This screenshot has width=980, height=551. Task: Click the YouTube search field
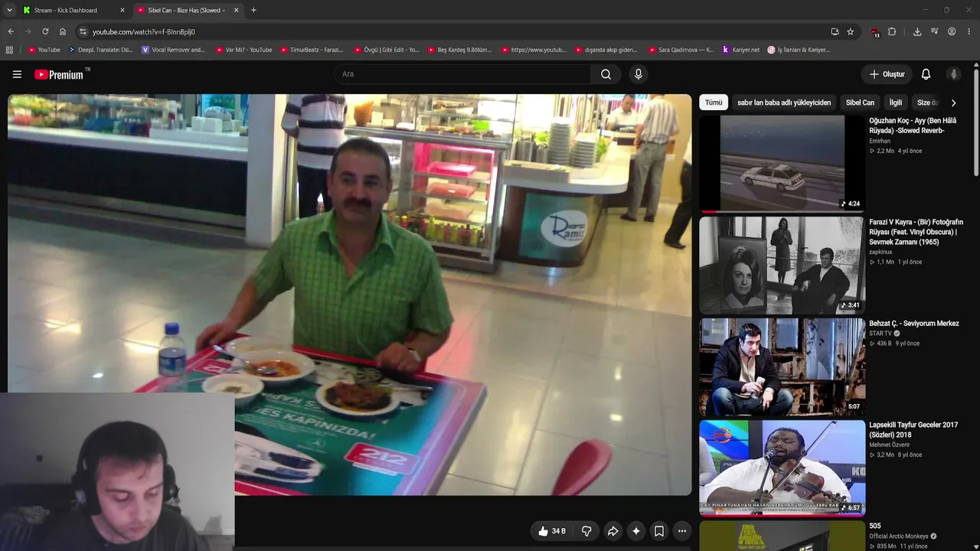[x=462, y=74]
